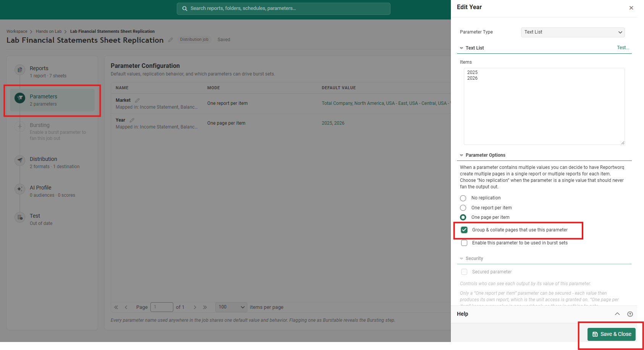This screenshot has width=644, height=350.
Task: Open Parameter Type dropdown
Action: [573, 32]
